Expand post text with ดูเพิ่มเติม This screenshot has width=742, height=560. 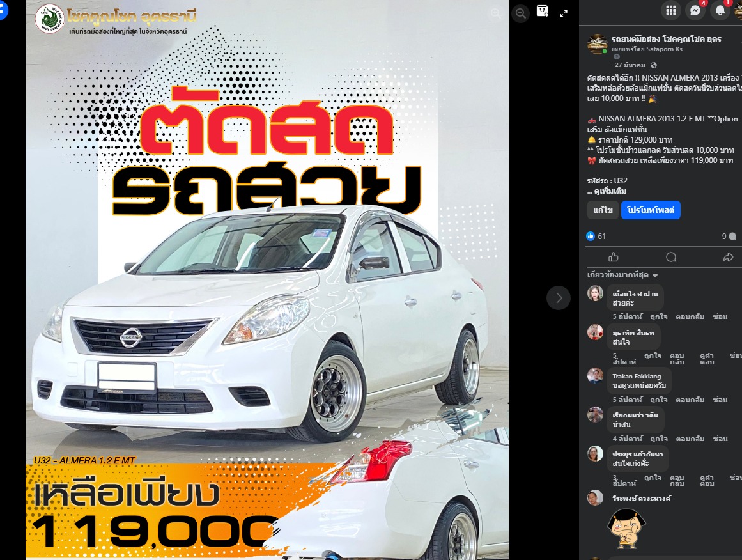610,191
